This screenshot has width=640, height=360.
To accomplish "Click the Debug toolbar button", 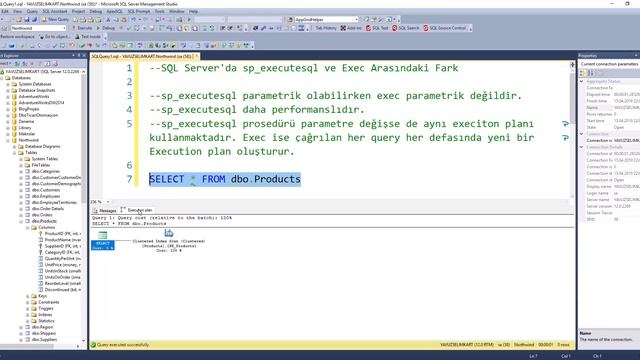I will pyautogui.click(x=106, y=28).
